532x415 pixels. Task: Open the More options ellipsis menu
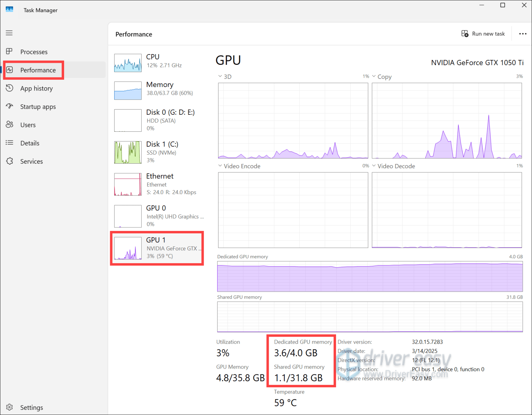[x=522, y=34]
